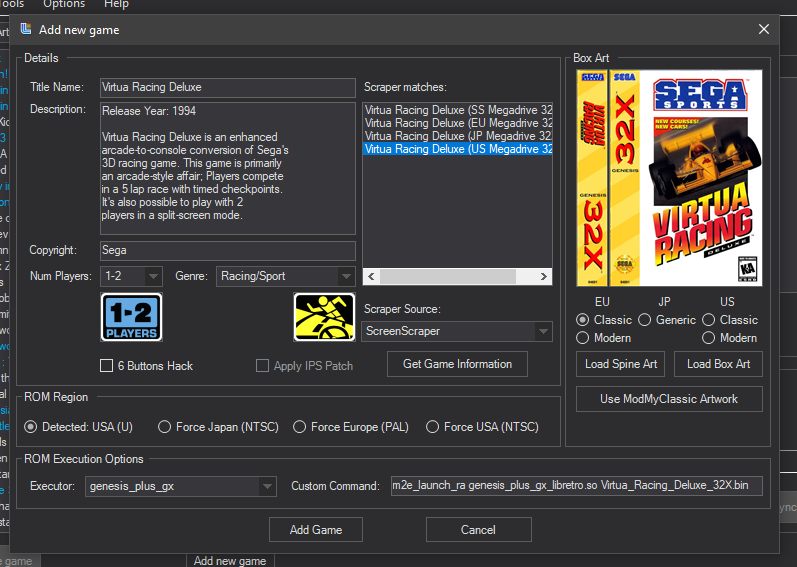Click the app icon in Add new game title bar
The height and width of the screenshot is (567, 797).
26,29
